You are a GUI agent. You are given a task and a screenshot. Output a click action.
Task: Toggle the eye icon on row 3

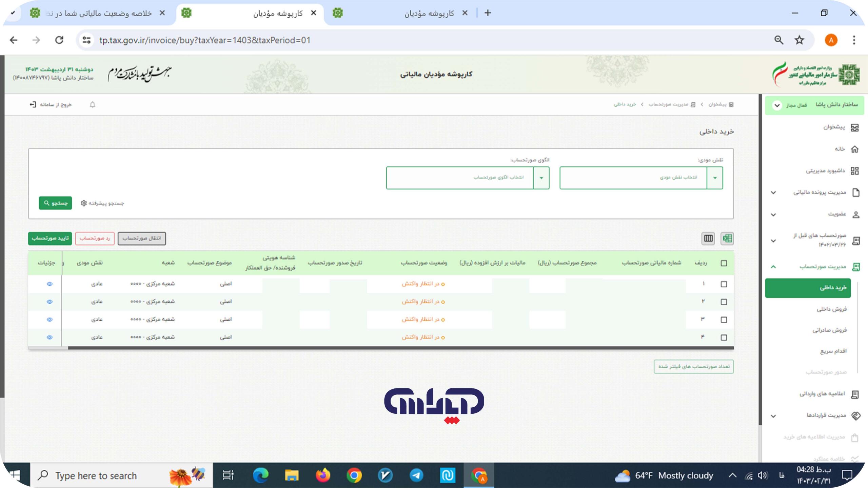pos(49,319)
